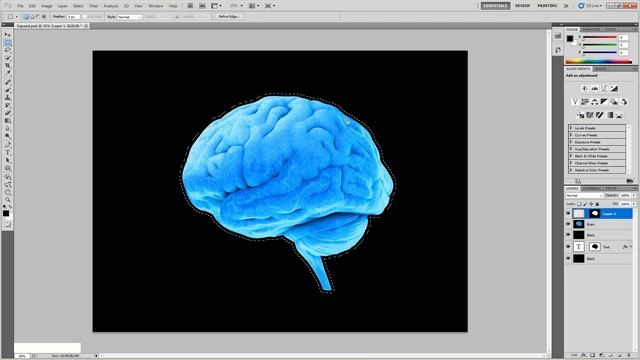Click Add layer style fx icon at panel bottom
The width and height of the screenshot is (640, 360).
point(584,356)
